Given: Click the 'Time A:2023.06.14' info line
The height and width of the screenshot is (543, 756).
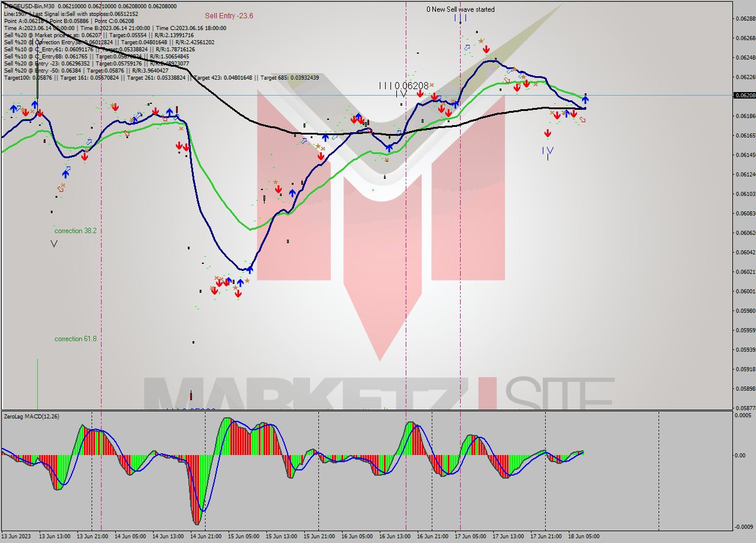Looking at the screenshot, I should tap(115, 28).
